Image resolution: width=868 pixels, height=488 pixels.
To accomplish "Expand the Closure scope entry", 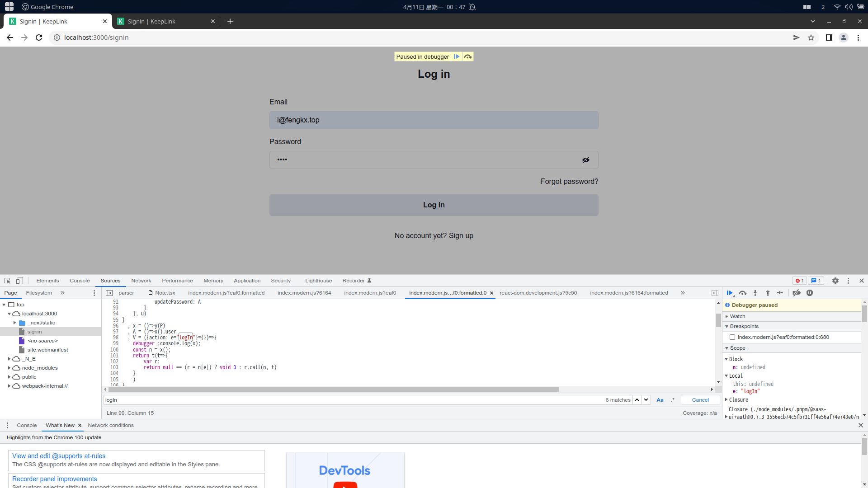I will (x=728, y=400).
